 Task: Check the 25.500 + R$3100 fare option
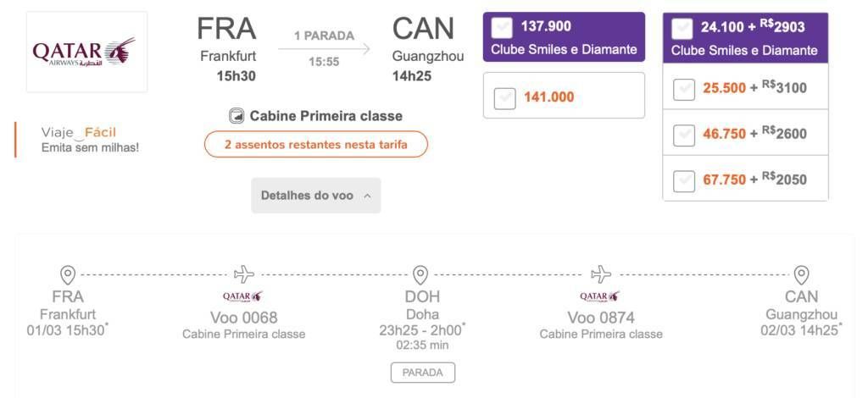pos(684,90)
